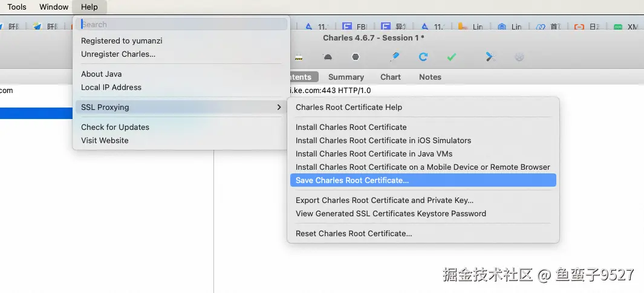This screenshot has width=644, height=293.
Task: Install Charles Root Certificate in Java VMs
Action: point(423,153)
